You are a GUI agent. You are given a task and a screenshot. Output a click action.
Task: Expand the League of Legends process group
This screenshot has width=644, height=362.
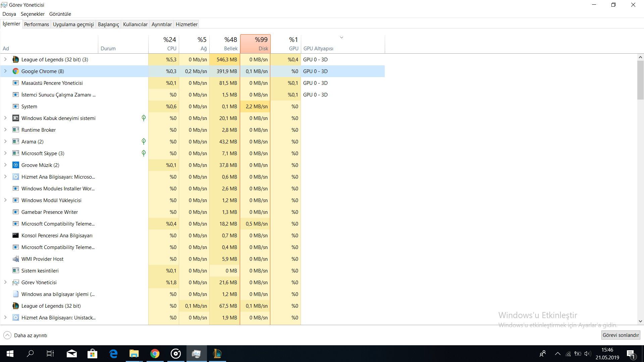pos(5,60)
